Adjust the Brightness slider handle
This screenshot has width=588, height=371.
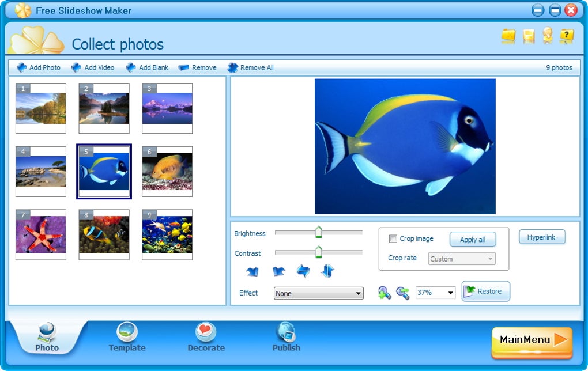[319, 232]
